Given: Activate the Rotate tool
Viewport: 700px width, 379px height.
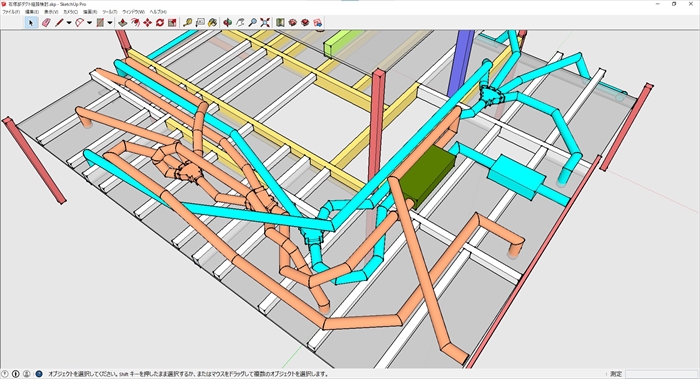Looking at the screenshot, I should click(160, 22).
